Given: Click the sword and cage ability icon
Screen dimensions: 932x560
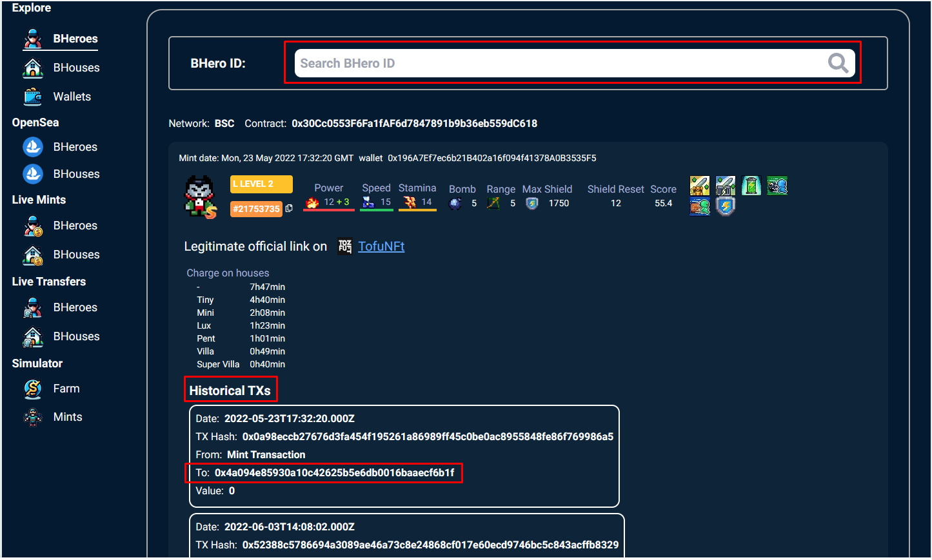Looking at the screenshot, I should [726, 186].
